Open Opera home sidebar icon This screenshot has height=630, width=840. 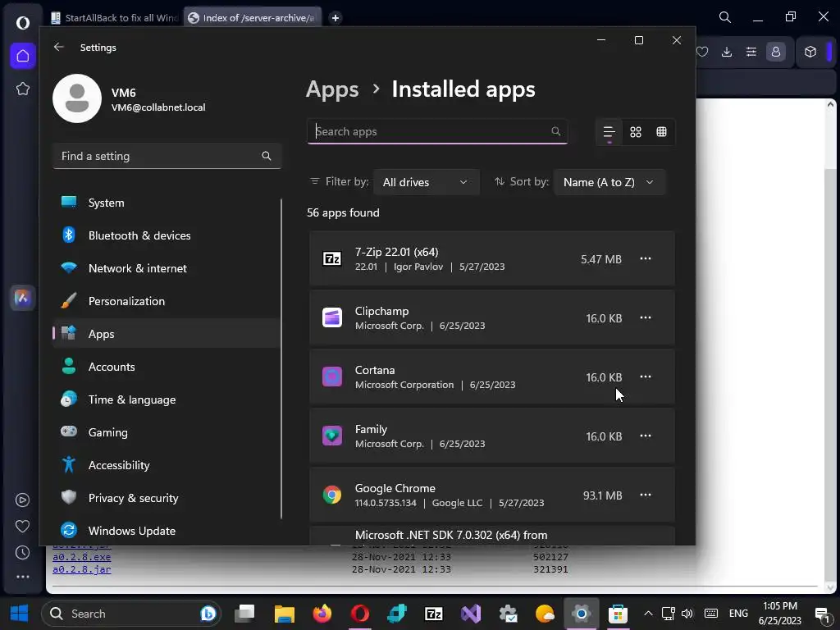tap(22, 56)
